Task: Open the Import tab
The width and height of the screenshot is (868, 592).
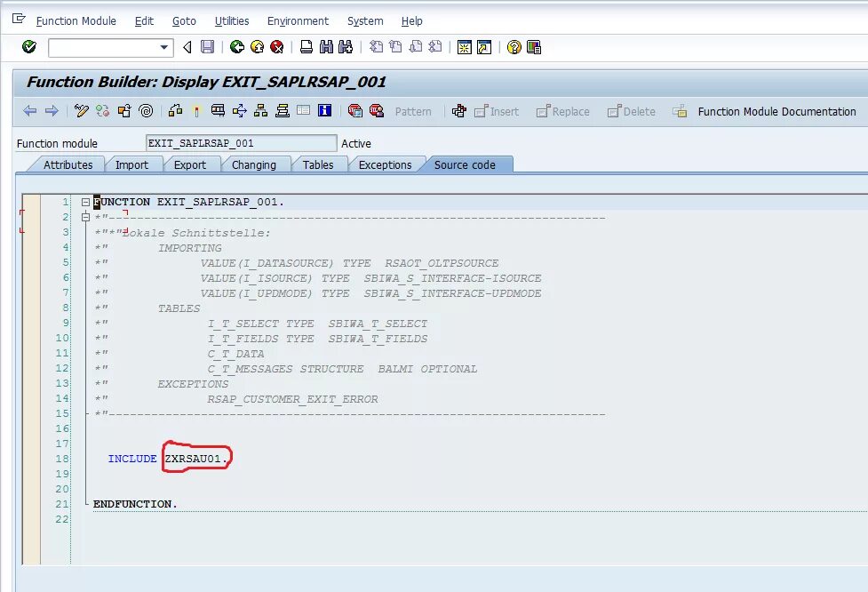Action: click(133, 164)
